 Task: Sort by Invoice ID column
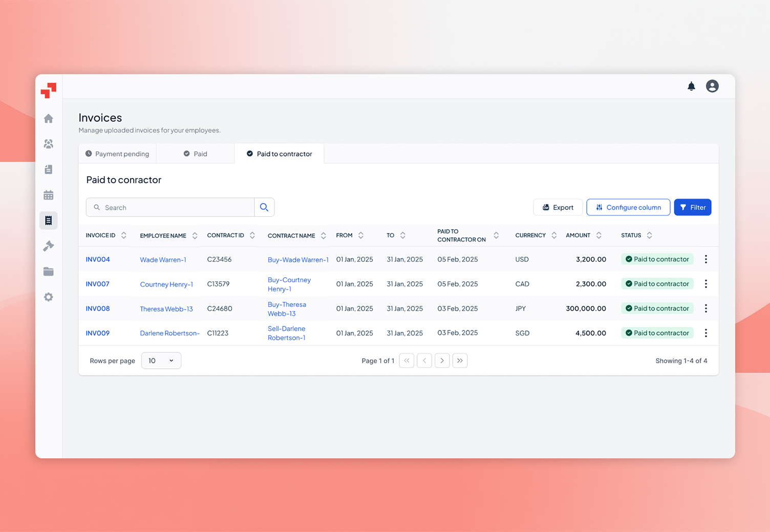coord(123,235)
